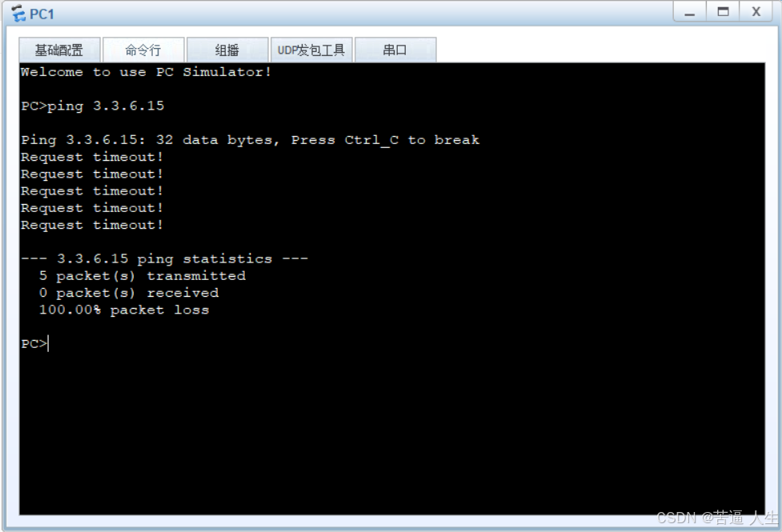Click the '100.00% packet loss' line
782x532 pixels.
[x=124, y=310]
